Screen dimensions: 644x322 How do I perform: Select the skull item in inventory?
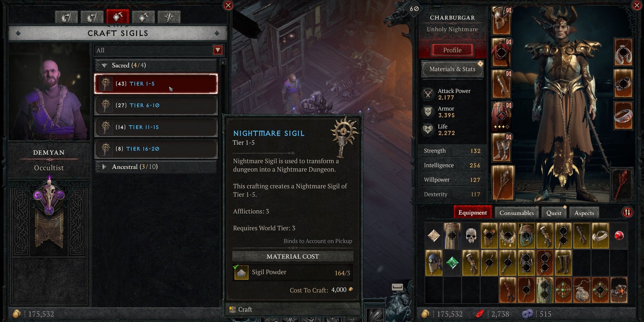click(470, 236)
